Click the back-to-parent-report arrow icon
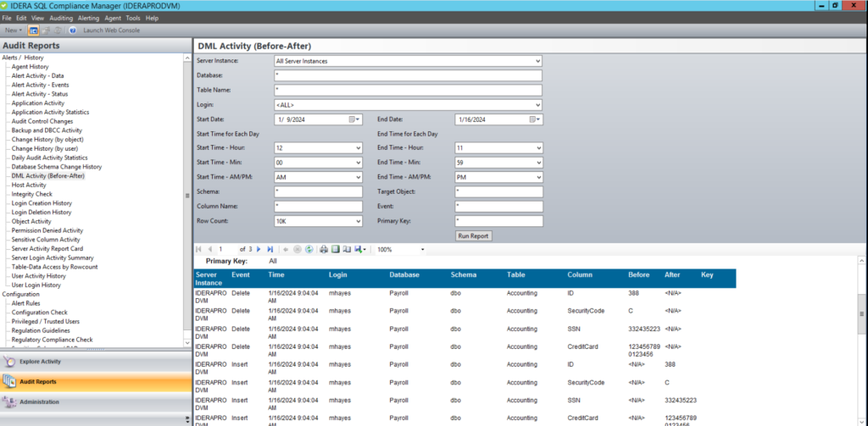 tap(286, 250)
